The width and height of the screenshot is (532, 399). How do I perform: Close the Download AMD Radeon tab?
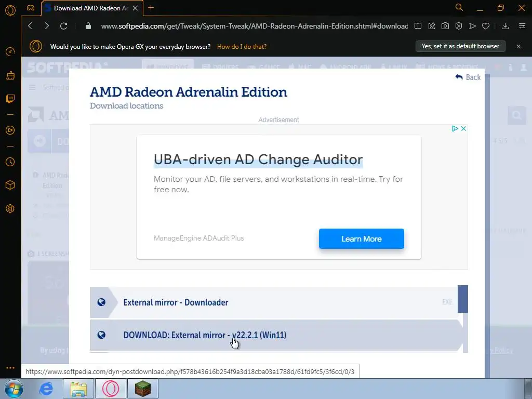click(x=136, y=8)
